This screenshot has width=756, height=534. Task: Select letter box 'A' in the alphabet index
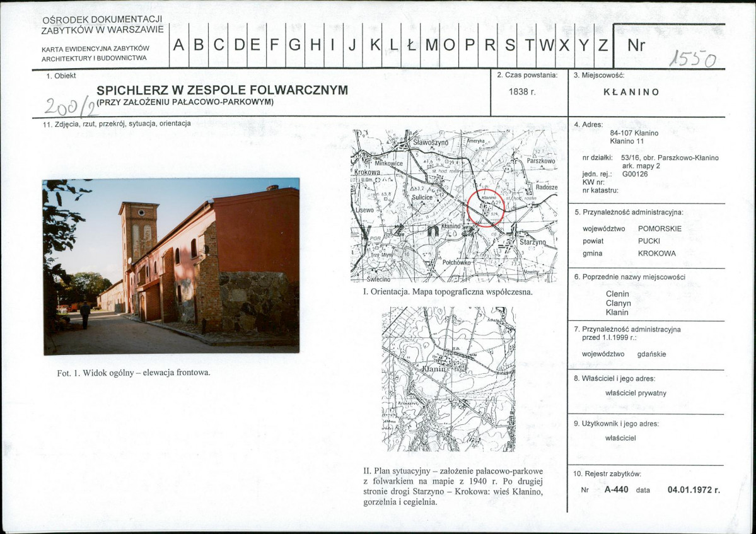pos(179,45)
